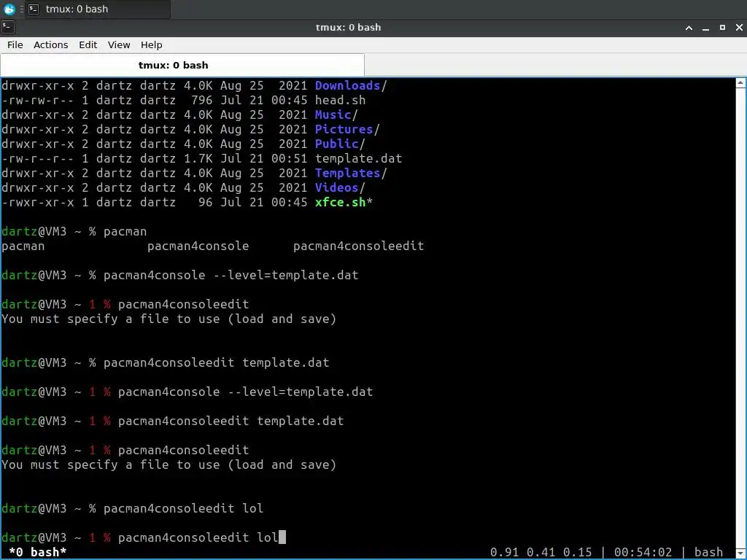
Task: Click the first 'pacman4consoleedit lol' command line
Action: (183, 508)
